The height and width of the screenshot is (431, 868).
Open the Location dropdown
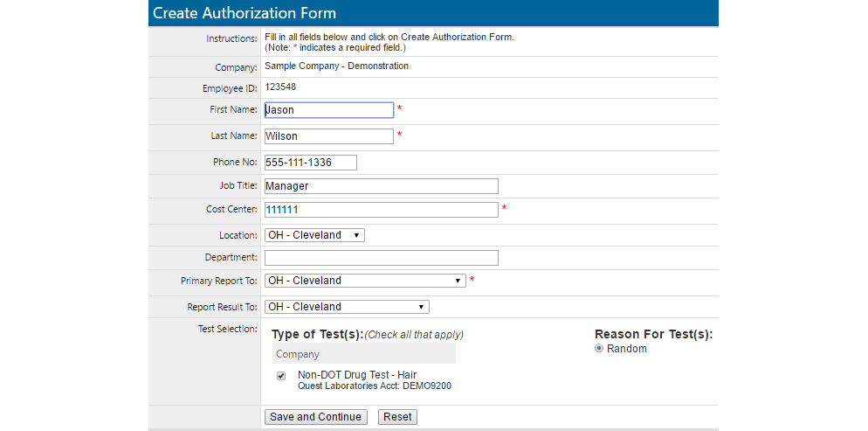coord(314,235)
